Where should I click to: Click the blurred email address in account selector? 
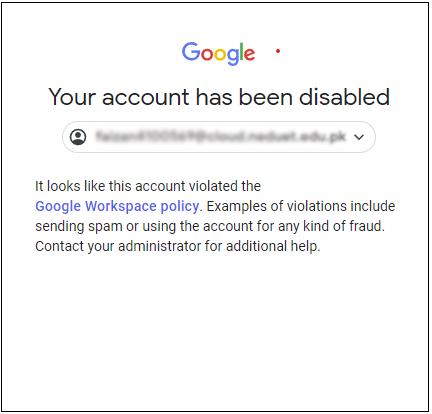221,137
